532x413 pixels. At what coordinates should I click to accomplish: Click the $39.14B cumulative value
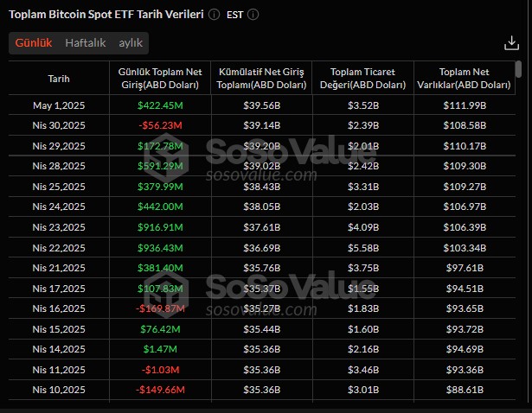261,125
